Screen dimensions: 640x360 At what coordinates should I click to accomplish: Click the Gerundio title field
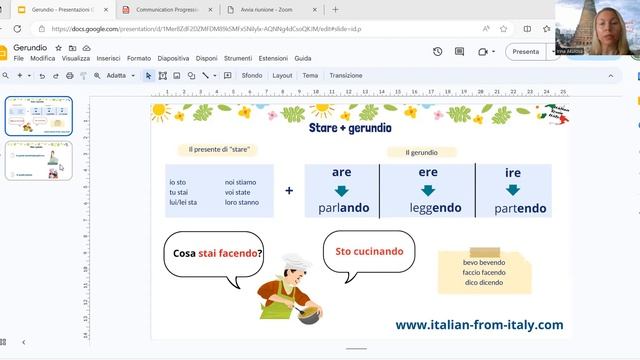pyautogui.click(x=30, y=48)
